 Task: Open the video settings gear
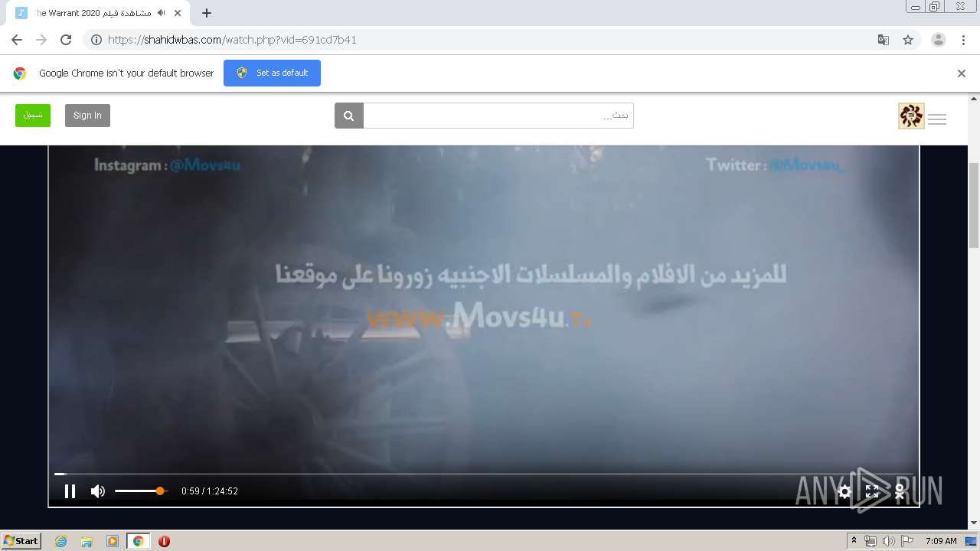coord(844,491)
